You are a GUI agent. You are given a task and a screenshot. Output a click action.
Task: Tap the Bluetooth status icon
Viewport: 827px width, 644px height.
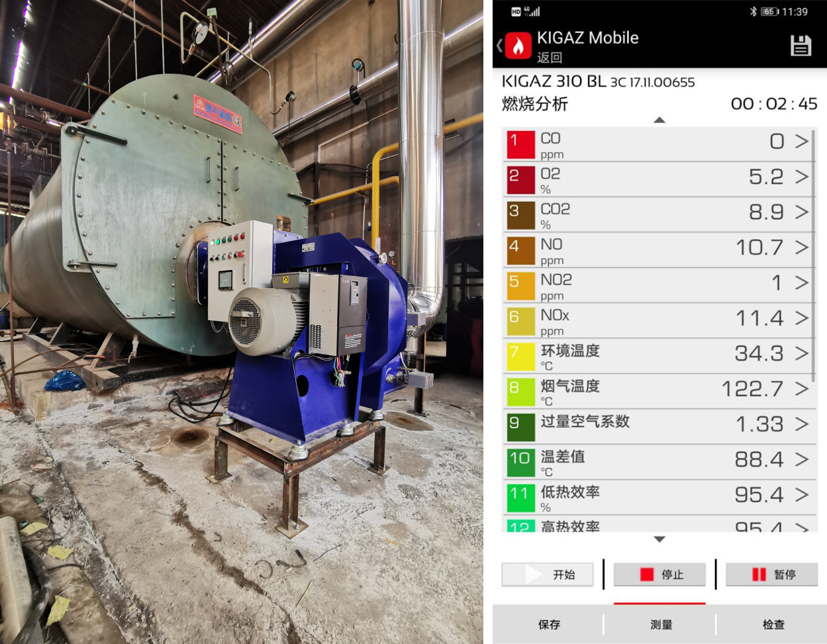point(753,11)
